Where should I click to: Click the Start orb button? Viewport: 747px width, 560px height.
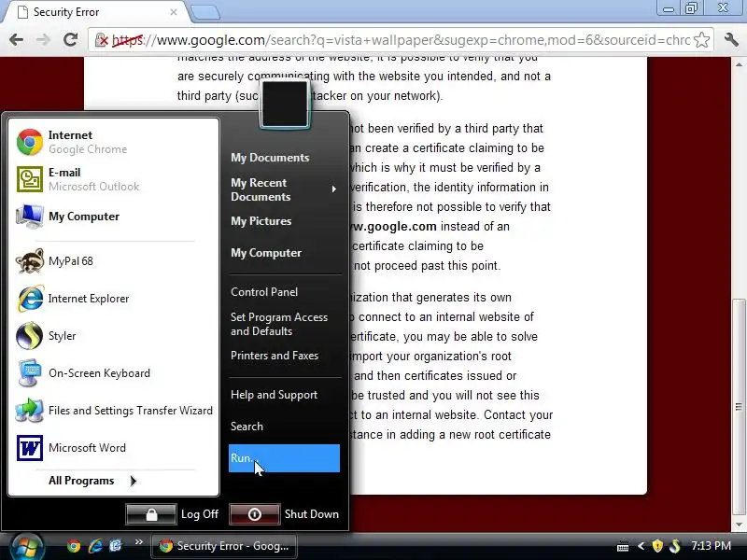click(27, 546)
